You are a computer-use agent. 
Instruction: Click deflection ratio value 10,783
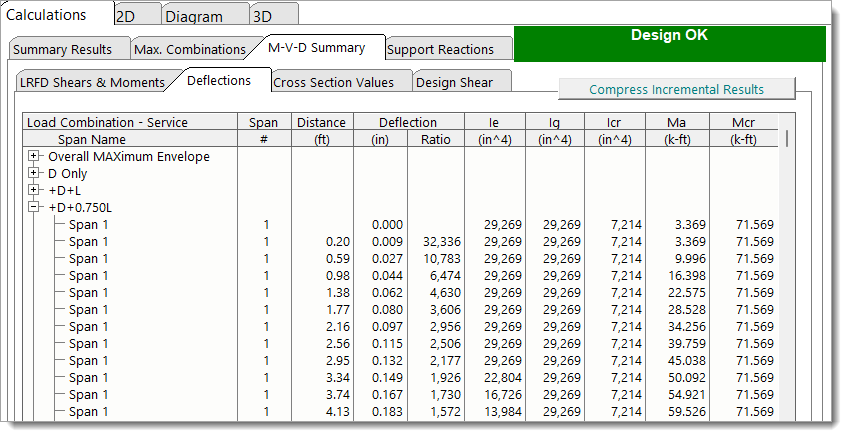442,259
